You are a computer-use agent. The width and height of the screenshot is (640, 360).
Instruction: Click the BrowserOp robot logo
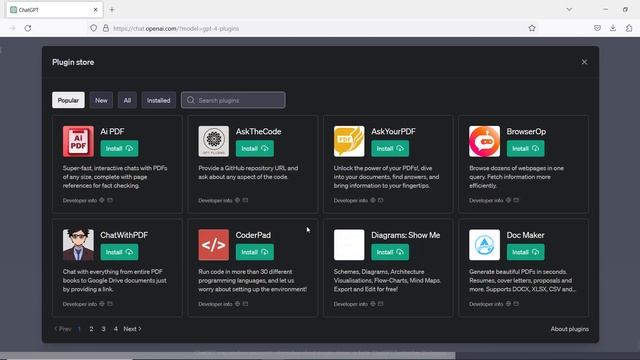tap(484, 141)
